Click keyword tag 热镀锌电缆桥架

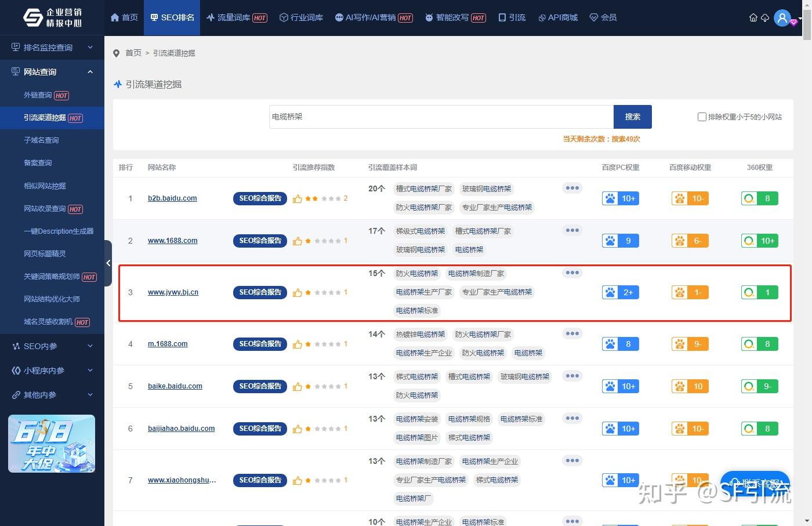pos(420,335)
